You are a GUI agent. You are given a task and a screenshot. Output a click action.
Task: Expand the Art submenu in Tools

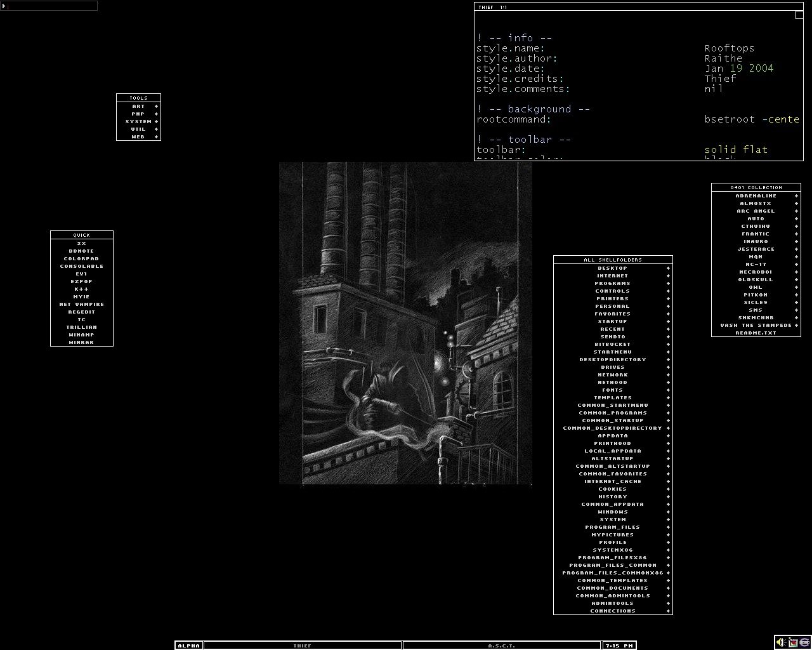point(138,107)
